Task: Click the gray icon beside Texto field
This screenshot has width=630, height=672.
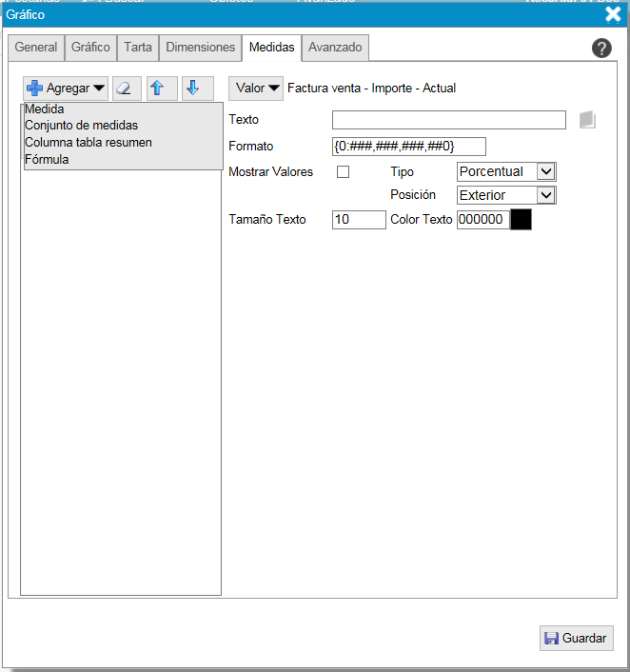Action: tap(586, 120)
